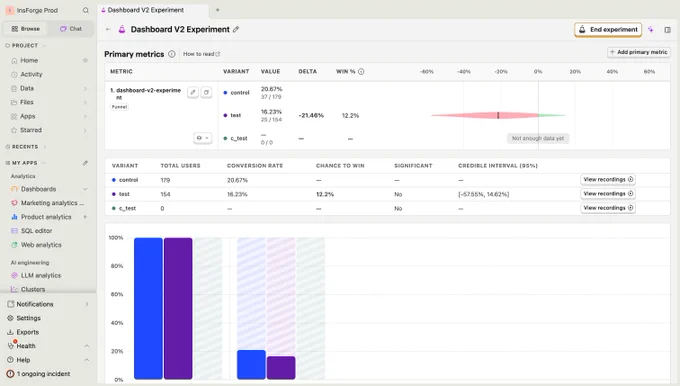Viewport: 680px width, 386px height.
Task: Expand the Starred section arrow
Action: click(x=85, y=130)
